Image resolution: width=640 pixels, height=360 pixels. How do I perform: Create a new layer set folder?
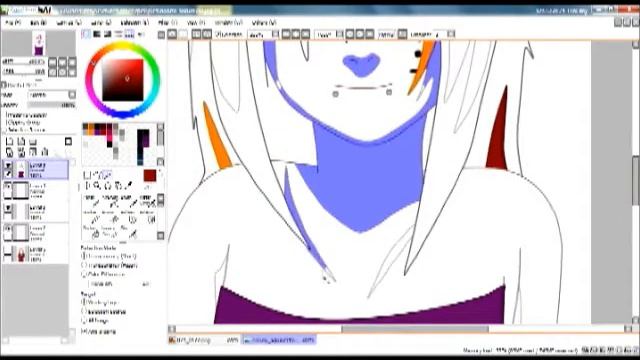pyautogui.click(x=33, y=142)
